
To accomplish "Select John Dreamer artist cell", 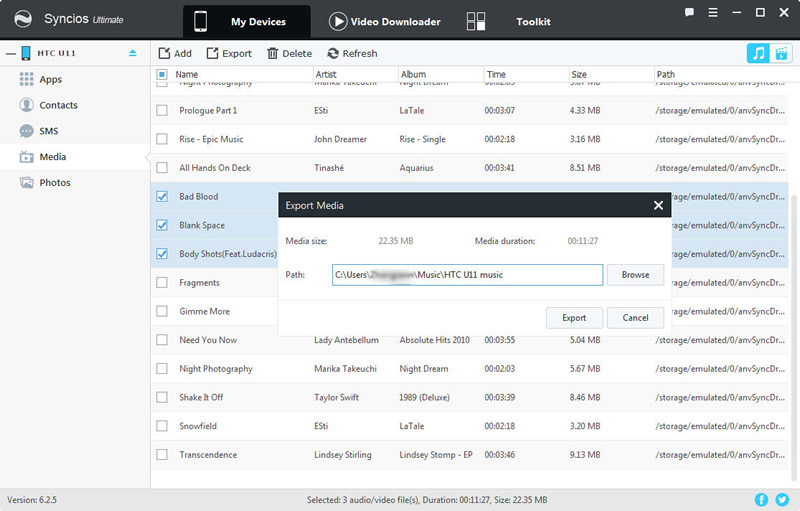I will click(x=340, y=139).
